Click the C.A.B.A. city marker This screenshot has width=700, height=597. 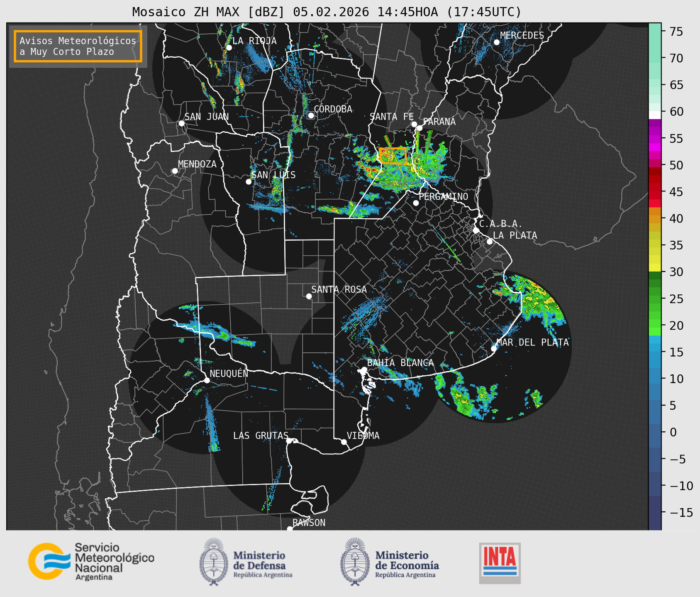click(x=476, y=230)
